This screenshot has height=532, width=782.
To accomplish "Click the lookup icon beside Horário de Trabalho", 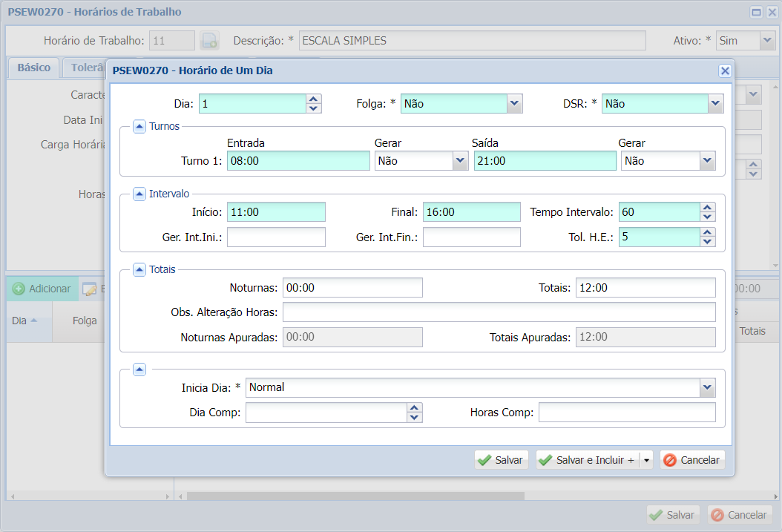I will pos(209,41).
